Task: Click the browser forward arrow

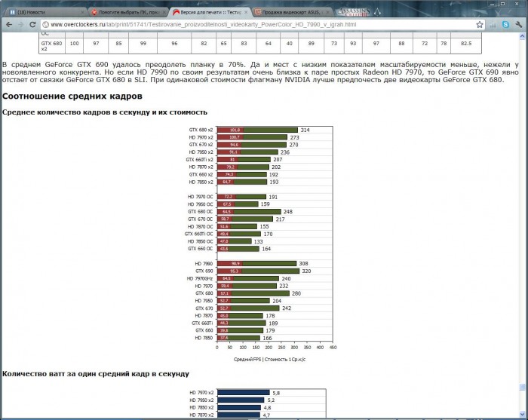Action: [x=20, y=25]
